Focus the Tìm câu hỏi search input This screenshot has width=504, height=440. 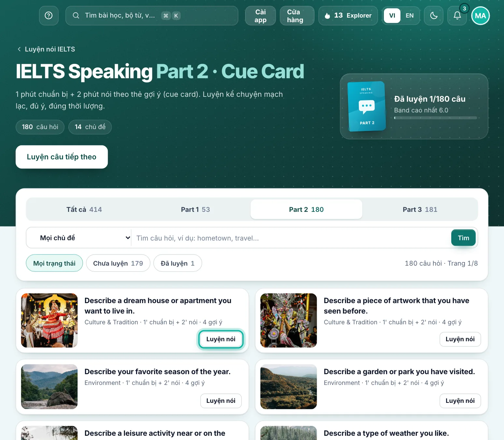(x=291, y=238)
